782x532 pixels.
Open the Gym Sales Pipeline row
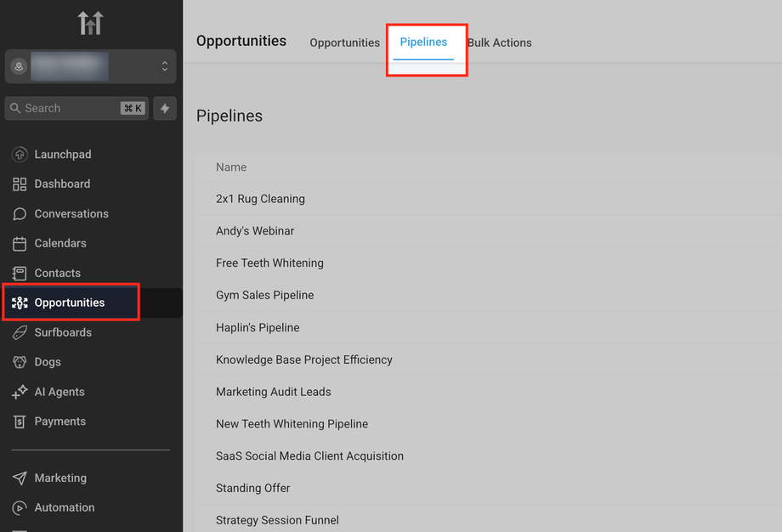click(265, 296)
